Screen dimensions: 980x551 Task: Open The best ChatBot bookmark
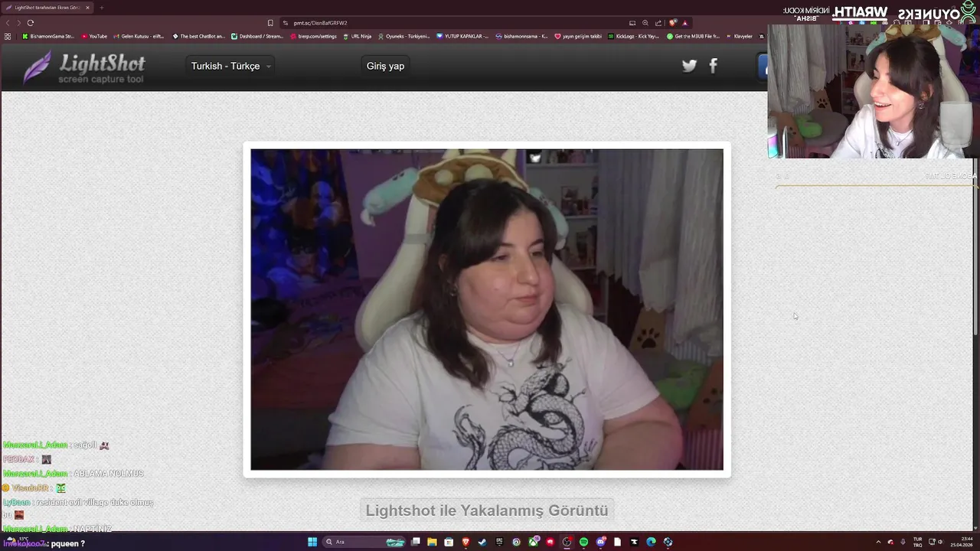[198, 36]
